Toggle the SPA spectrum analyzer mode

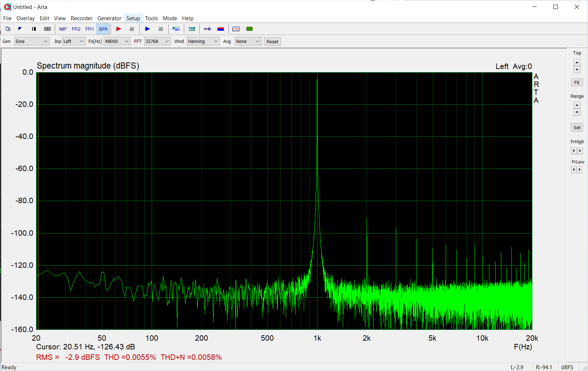[103, 29]
